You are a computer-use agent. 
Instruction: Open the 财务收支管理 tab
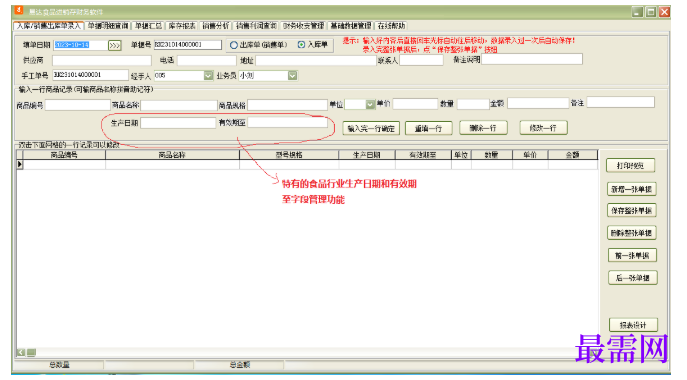click(303, 26)
